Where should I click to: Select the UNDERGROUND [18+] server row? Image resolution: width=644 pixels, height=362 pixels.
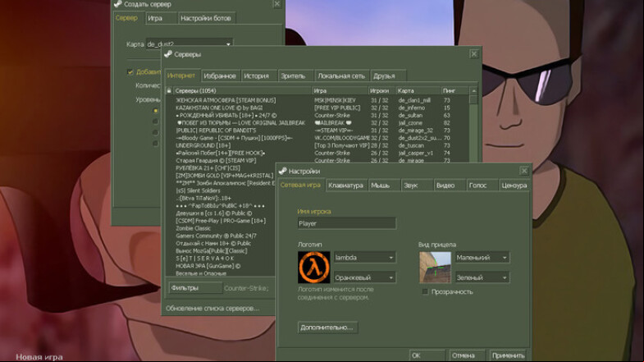point(317,145)
